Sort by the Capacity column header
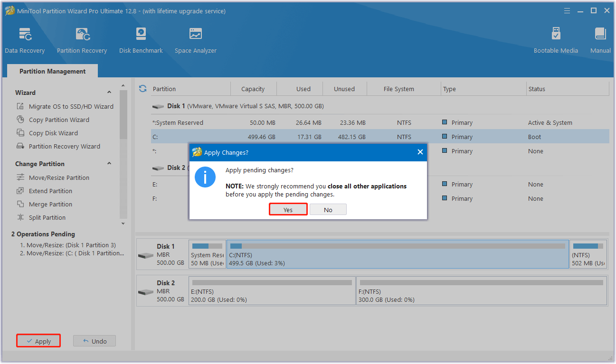616x364 pixels. (x=253, y=89)
